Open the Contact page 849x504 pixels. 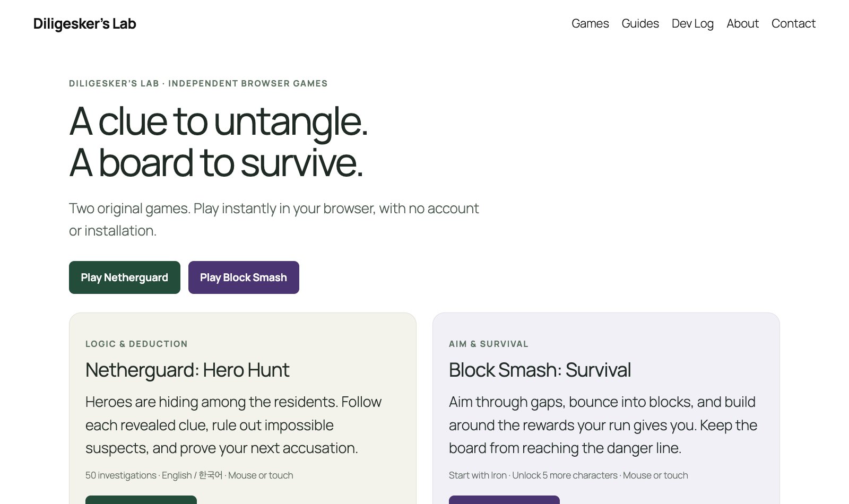[793, 24]
